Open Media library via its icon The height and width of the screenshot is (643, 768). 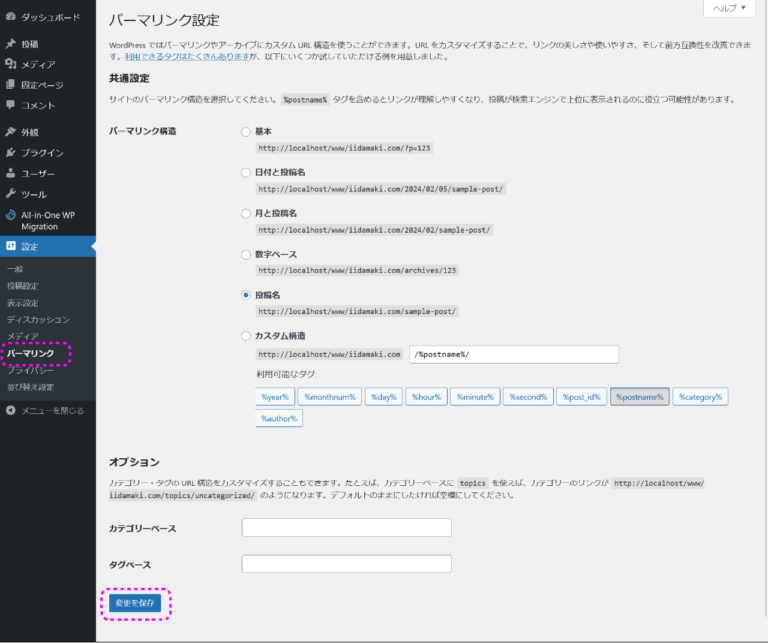coord(10,65)
